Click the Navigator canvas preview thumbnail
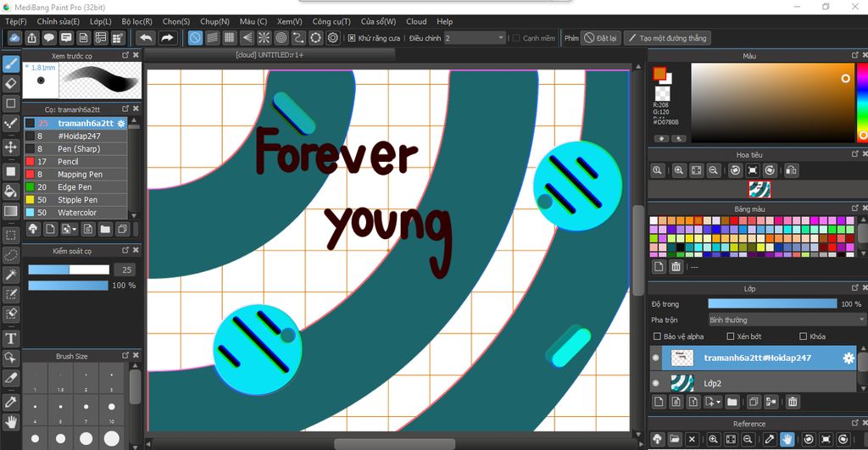Image resolution: width=868 pixels, height=450 pixels. point(759,189)
